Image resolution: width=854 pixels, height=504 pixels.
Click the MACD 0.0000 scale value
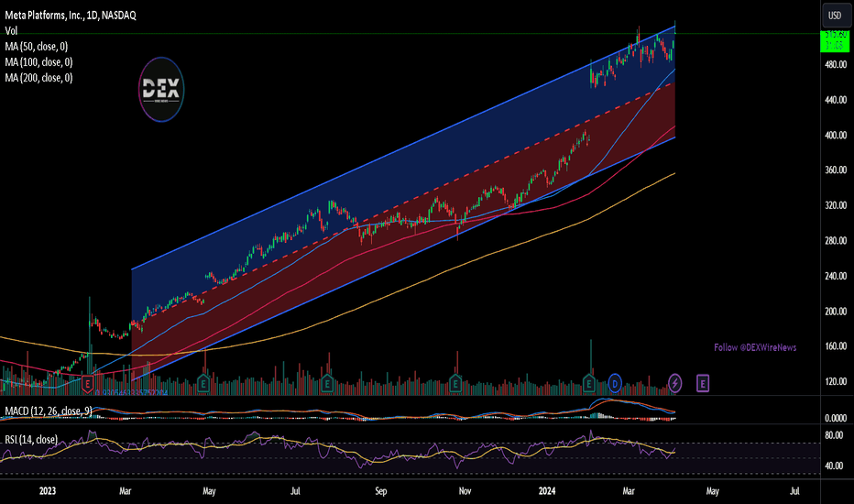point(836,418)
